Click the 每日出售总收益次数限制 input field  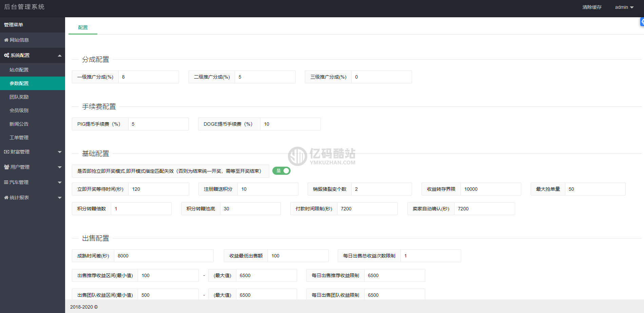(x=431, y=256)
